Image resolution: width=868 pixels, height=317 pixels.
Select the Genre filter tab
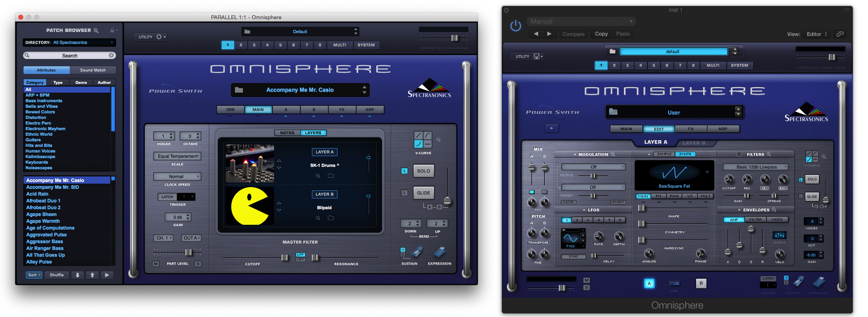point(81,82)
